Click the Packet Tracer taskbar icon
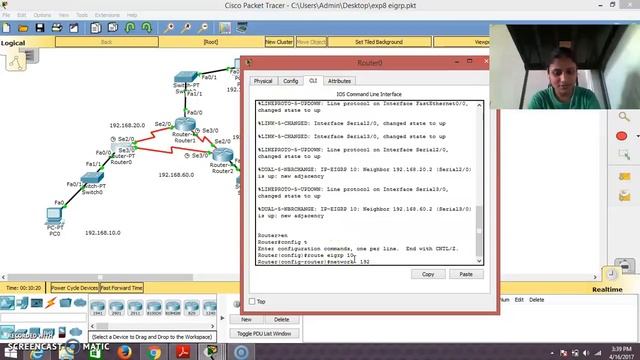Viewport: 640px width, 360px height. point(212,352)
